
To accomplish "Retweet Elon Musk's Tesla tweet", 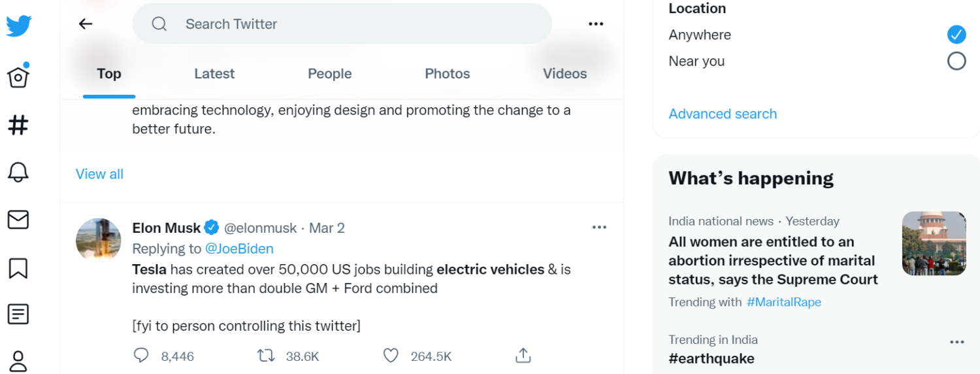I will point(266,356).
